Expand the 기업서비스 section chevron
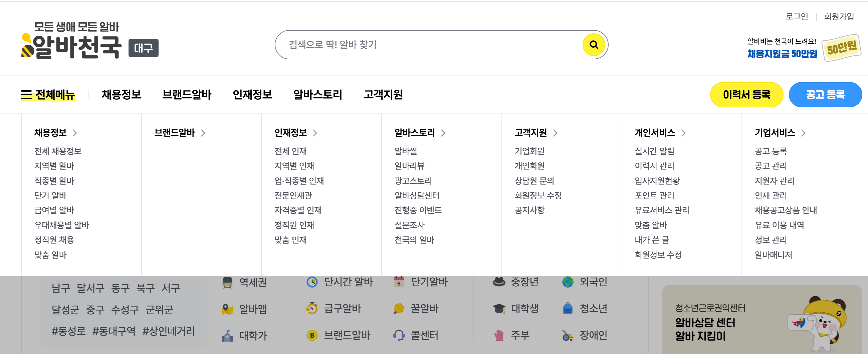The width and height of the screenshot is (868, 354). tap(804, 133)
